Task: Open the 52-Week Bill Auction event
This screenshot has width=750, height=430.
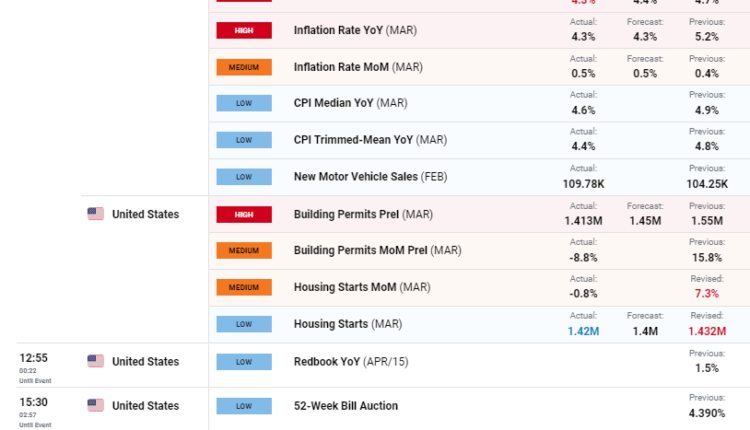Action: pos(345,406)
